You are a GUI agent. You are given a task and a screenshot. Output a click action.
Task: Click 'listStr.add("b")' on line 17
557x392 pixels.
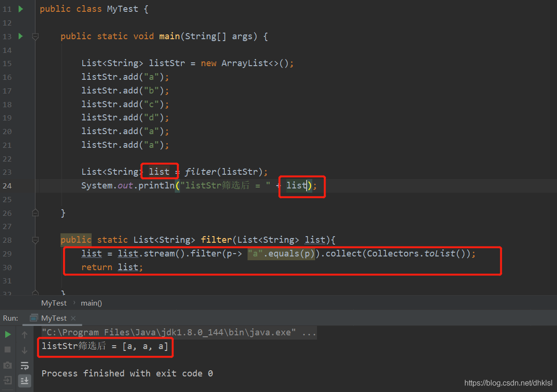coord(122,91)
